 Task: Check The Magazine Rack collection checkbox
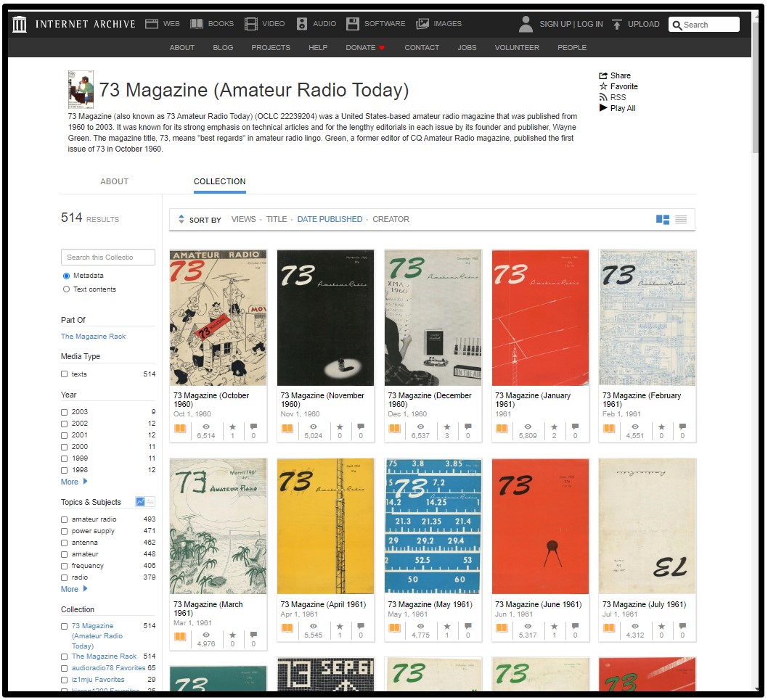click(64, 657)
